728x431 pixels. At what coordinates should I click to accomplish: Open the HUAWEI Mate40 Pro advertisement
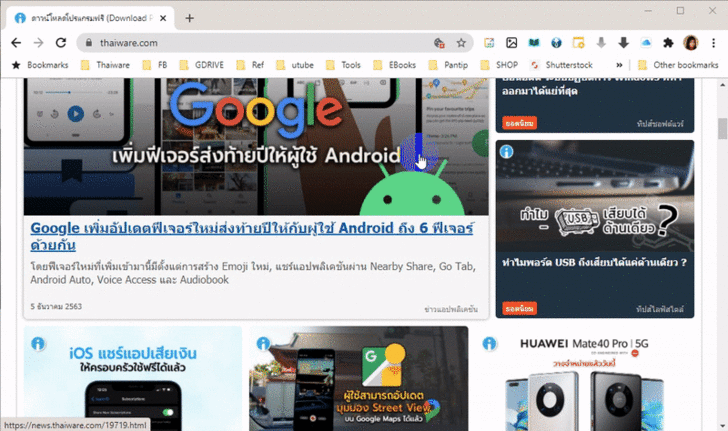click(585, 379)
